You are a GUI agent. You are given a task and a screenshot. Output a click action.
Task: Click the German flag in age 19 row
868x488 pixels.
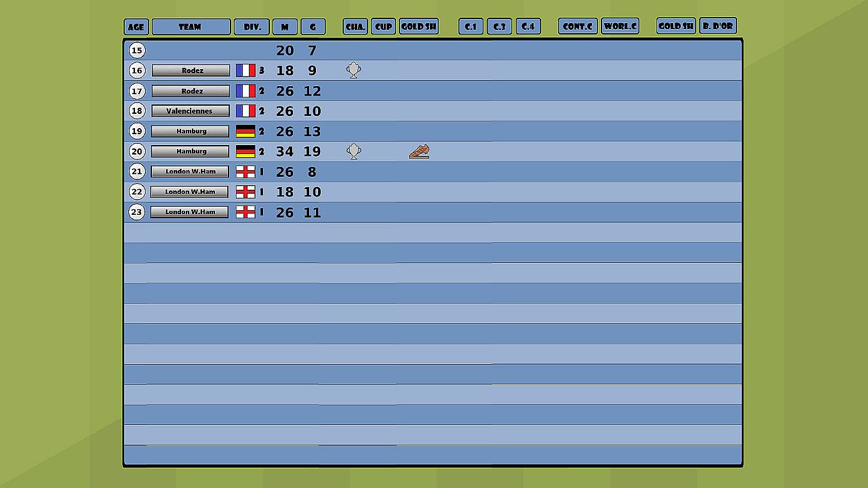(x=245, y=131)
